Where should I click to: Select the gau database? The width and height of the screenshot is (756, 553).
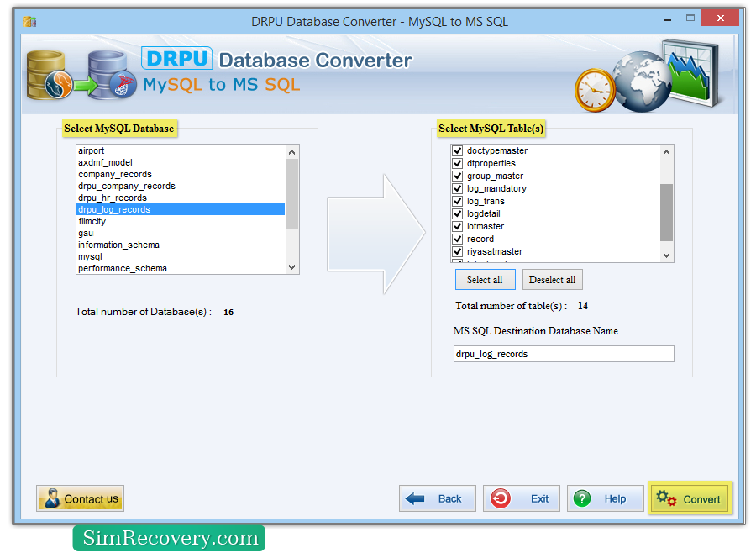[181, 233]
